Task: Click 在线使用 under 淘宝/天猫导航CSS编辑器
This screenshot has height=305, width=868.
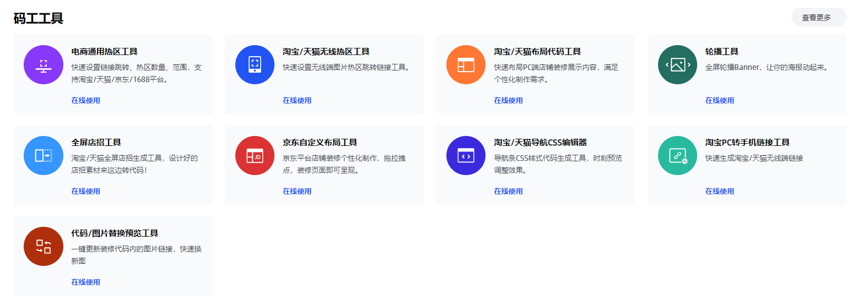Action: (508, 191)
